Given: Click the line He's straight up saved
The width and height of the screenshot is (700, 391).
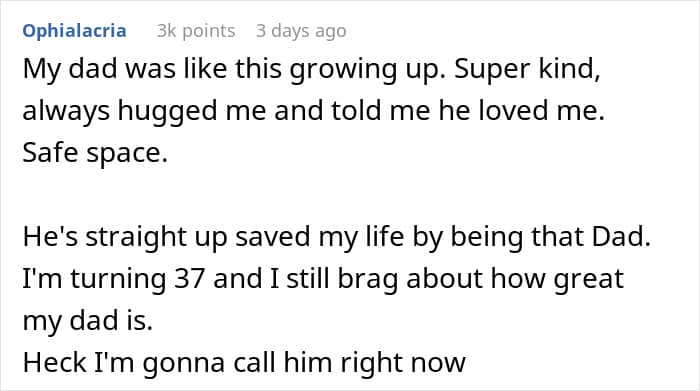Looking at the screenshot, I should [337, 237].
